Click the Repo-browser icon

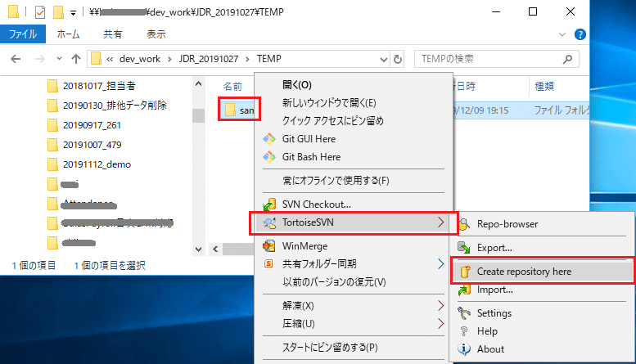pos(464,224)
